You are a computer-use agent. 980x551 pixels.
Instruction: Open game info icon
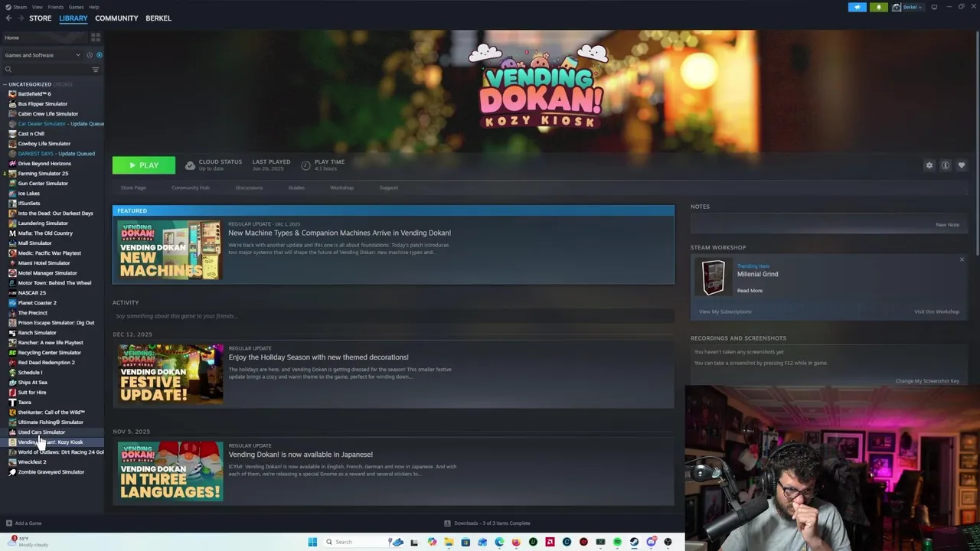tap(946, 165)
